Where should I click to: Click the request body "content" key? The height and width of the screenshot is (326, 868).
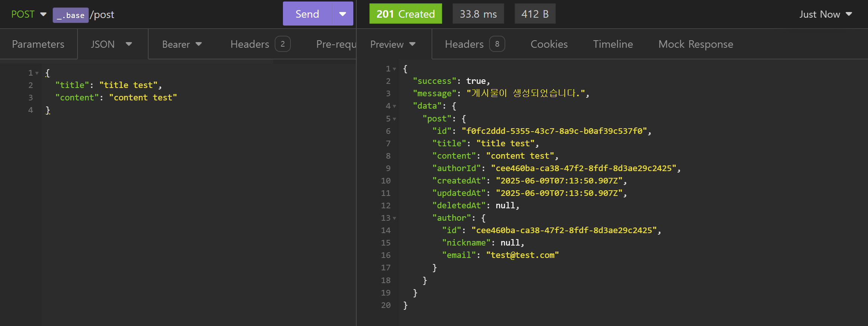pos(77,98)
